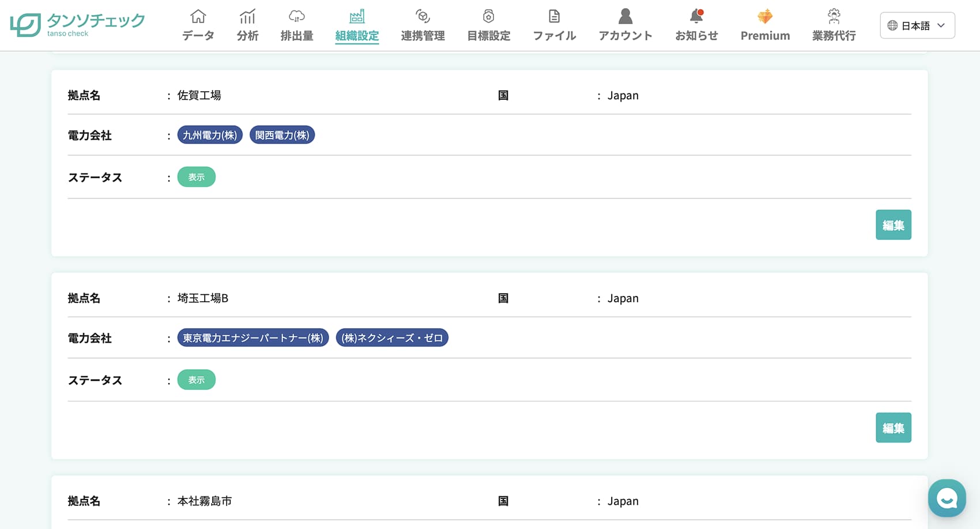Image resolution: width=980 pixels, height=529 pixels.
Task: Go to the 組織設定 menu label
Action: [357, 36]
